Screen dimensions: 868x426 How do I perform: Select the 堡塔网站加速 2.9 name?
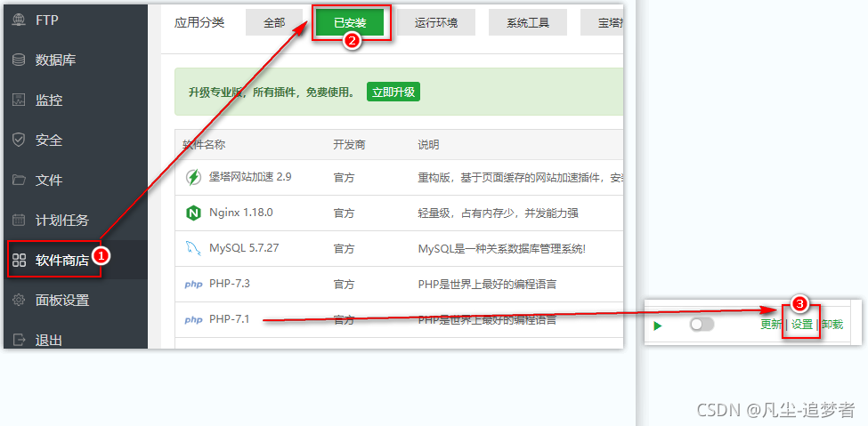tap(250, 177)
